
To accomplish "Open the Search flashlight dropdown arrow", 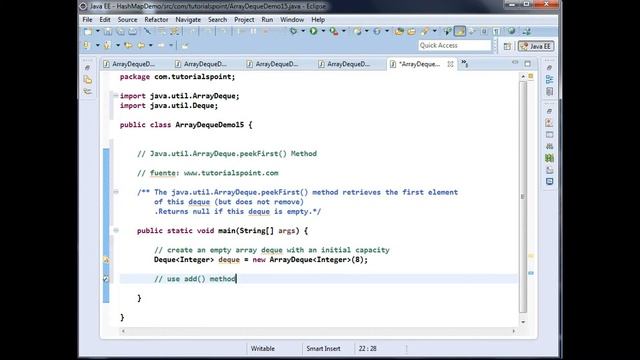I will click(x=434, y=31).
